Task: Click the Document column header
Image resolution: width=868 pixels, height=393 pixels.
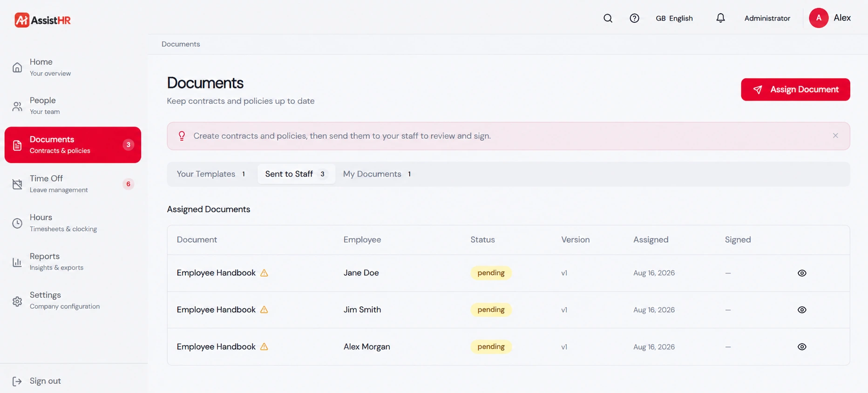Action: pos(197,240)
